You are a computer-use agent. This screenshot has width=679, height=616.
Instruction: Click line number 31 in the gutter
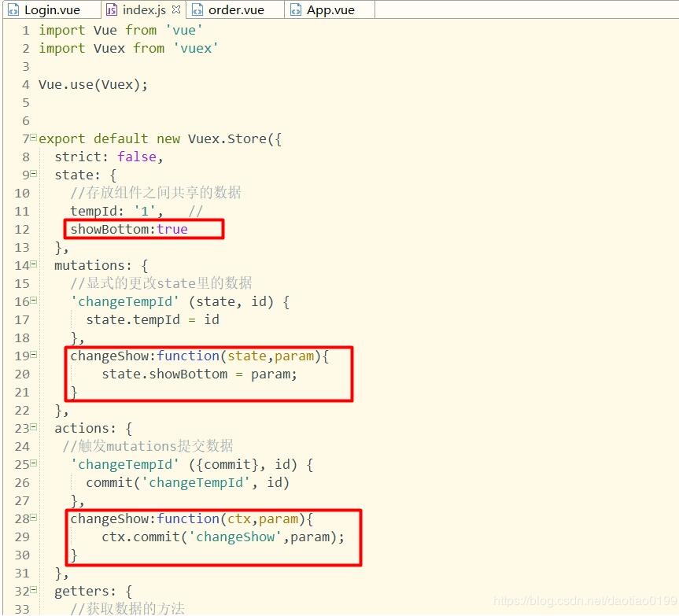22,574
